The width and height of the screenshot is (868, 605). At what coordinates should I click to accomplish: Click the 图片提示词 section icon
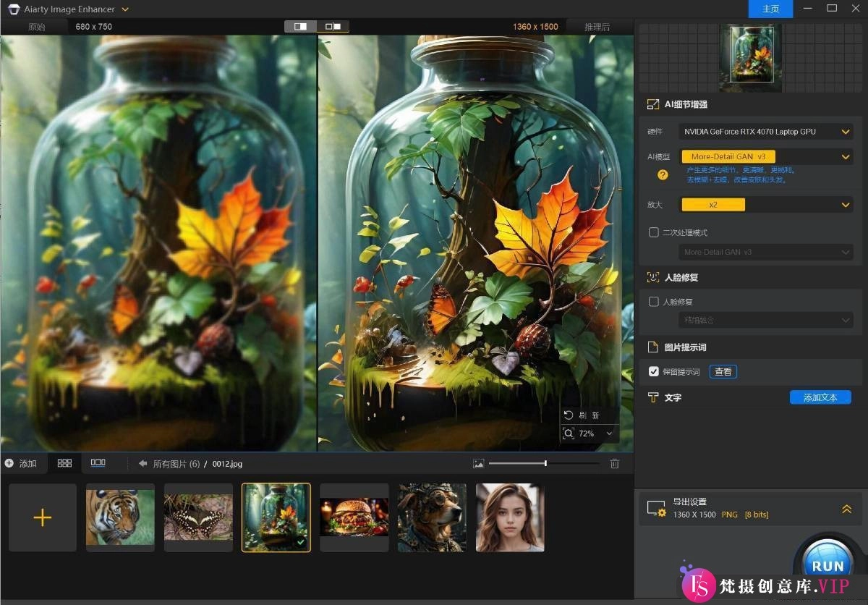pyautogui.click(x=653, y=347)
